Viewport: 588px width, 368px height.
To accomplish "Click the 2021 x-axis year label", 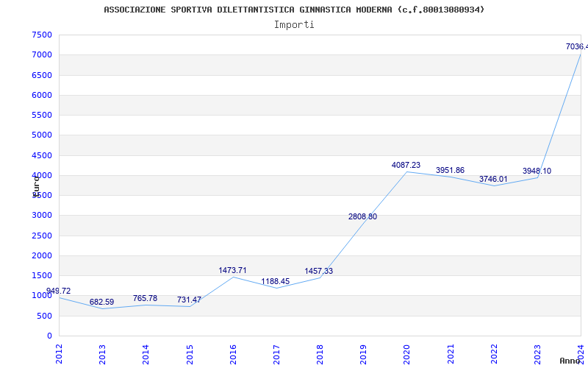I will (x=451, y=354).
